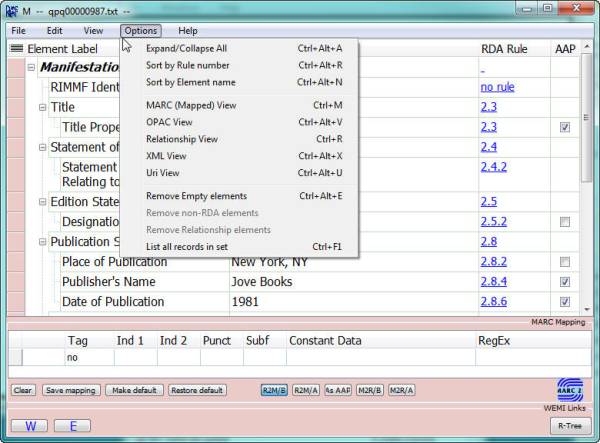The width and height of the screenshot is (600, 443).
Task: Click the As AAP mapping button
Action: pos(338,390)
